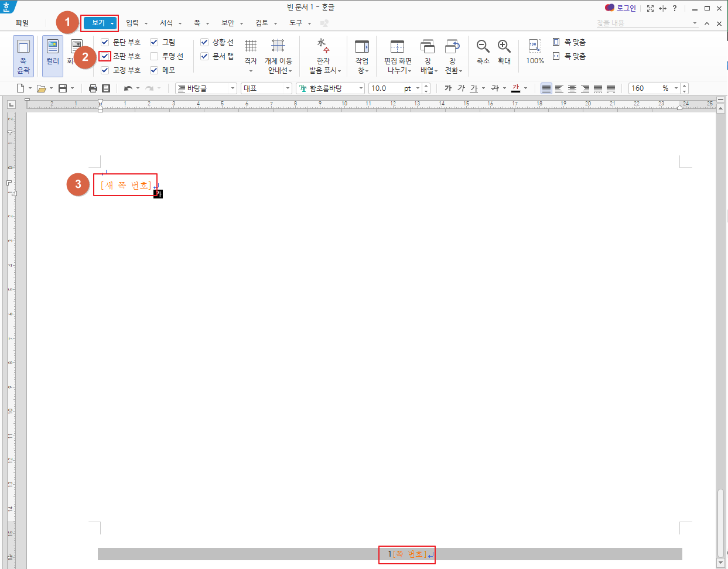Toggle 문서 탭 checkbox

click(x=204, y=56)
